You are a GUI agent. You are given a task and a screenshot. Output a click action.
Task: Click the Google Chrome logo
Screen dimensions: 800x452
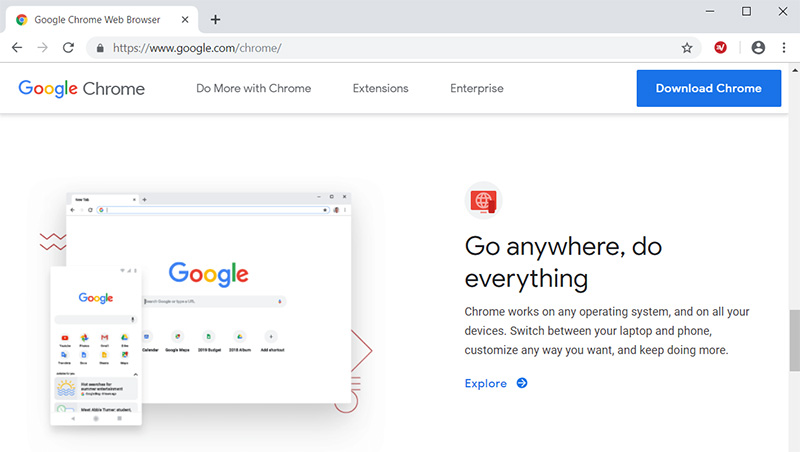(82, 88)
